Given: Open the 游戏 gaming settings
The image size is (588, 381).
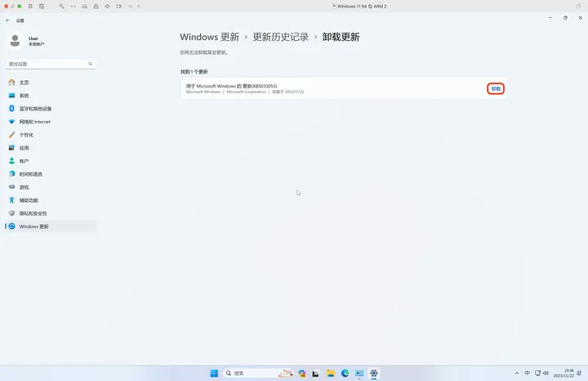Looking at the screenshot, I should [51, 187].
